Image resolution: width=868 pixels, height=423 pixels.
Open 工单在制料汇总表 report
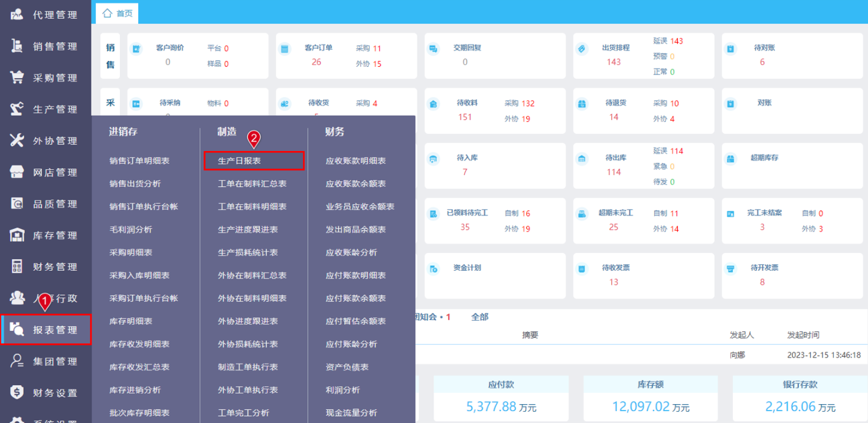(252, 183)
